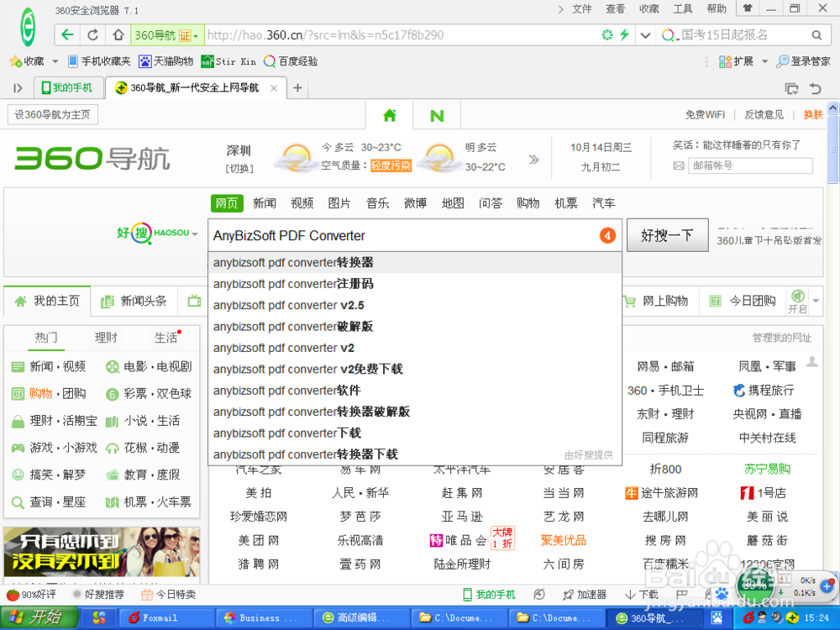This screenshot has height=630, width=840.
Task: Open the 查看 menu
Action: (615, 9)
